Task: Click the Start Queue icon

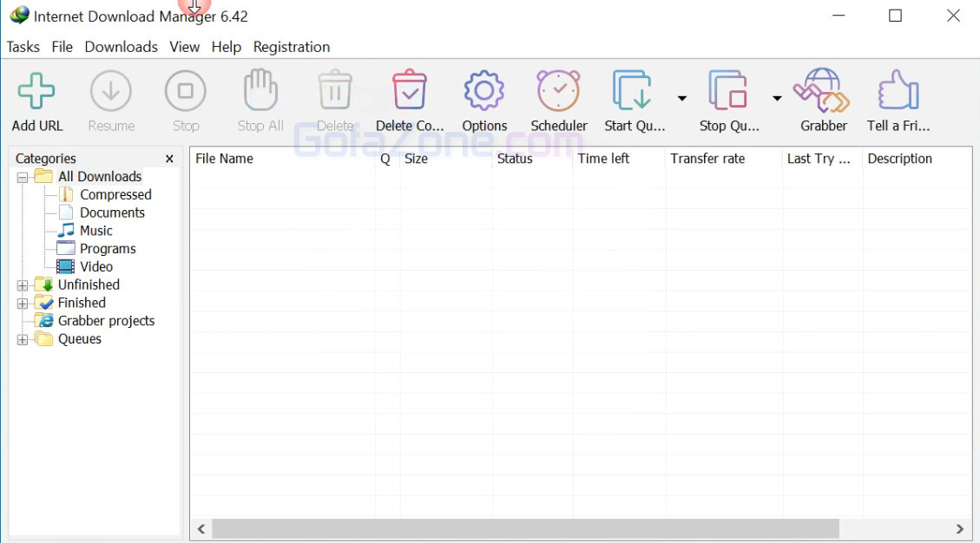Action: coord(634,91)
